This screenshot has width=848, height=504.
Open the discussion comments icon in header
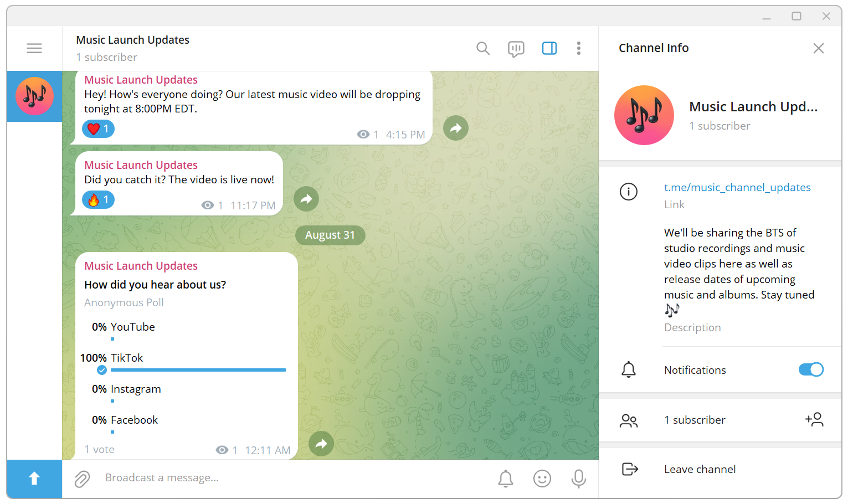(x=516, y=49)
